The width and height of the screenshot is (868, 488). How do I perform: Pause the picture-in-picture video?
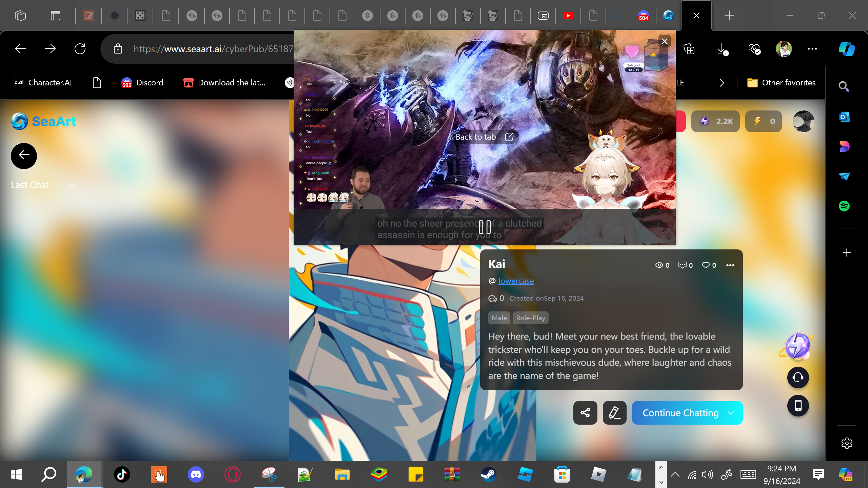point(485,227)
